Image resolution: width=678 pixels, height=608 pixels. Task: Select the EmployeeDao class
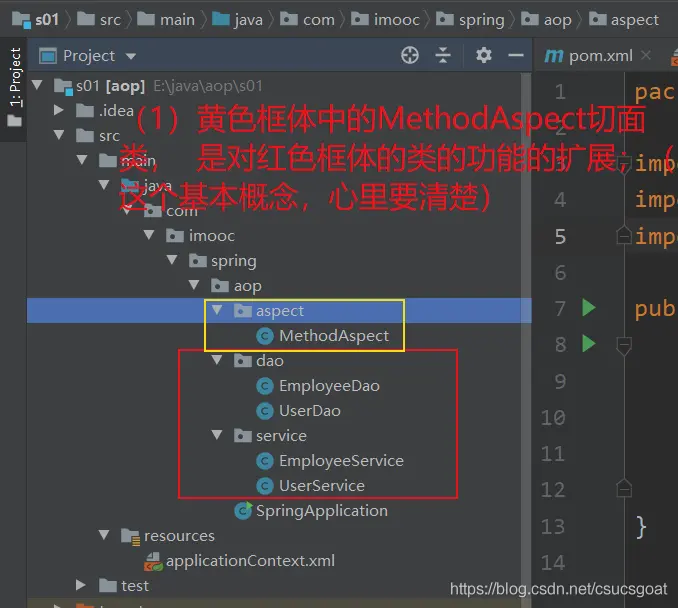click(318, 386)
